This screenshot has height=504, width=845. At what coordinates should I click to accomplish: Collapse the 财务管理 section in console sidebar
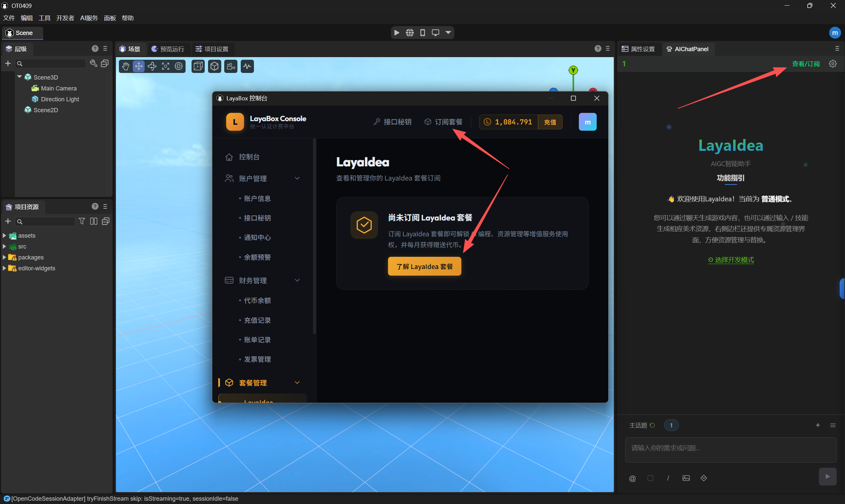[x=297, y=280]
